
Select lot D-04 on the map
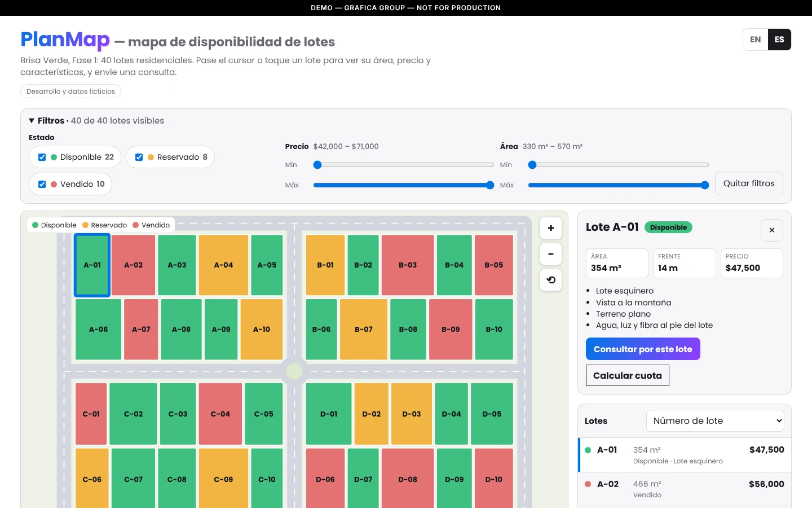tap(452, 414)
